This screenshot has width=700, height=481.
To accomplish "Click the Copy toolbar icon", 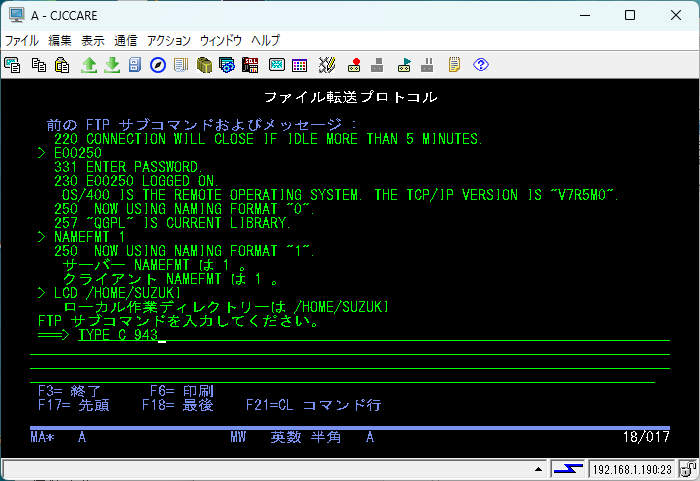I will (39, 65).
